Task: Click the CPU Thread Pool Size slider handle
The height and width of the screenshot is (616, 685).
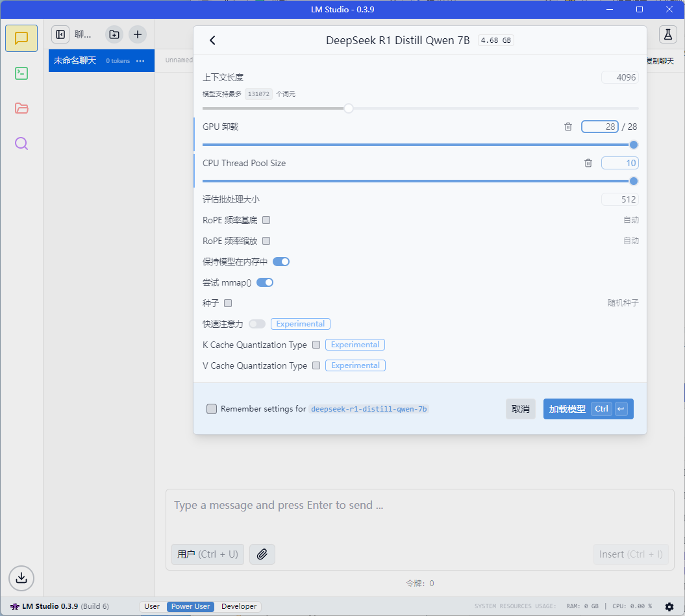Action: click(634, 181)
